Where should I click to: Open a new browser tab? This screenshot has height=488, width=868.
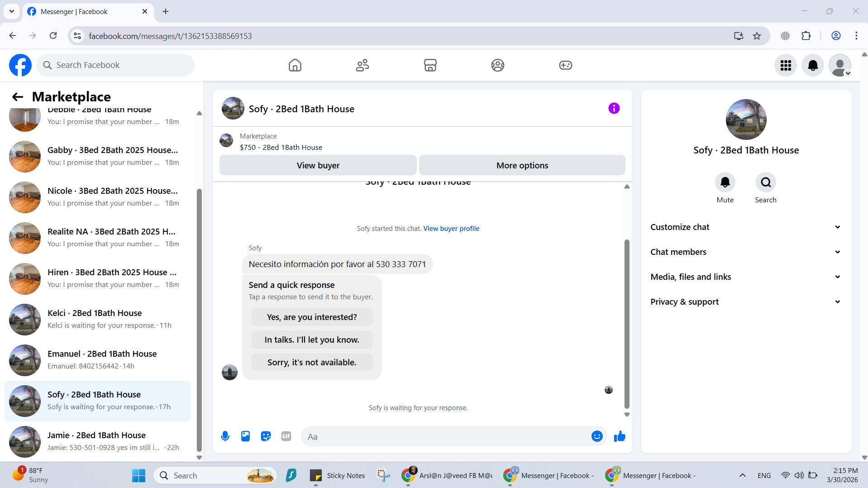click(166, 11)
